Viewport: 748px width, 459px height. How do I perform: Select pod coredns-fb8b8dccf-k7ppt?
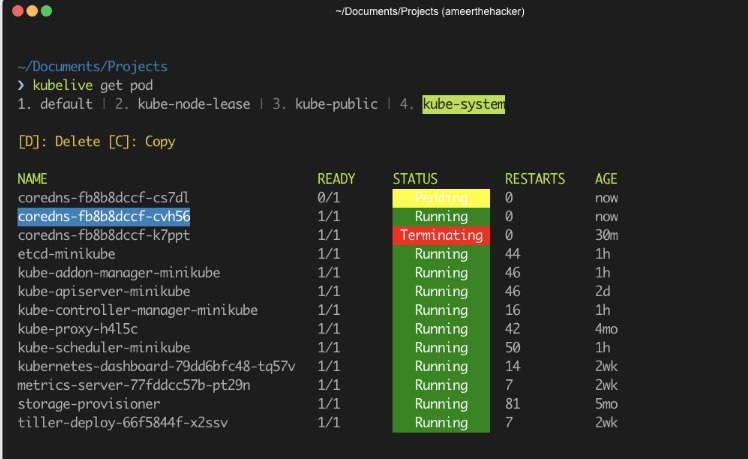(x=104, y=235)
